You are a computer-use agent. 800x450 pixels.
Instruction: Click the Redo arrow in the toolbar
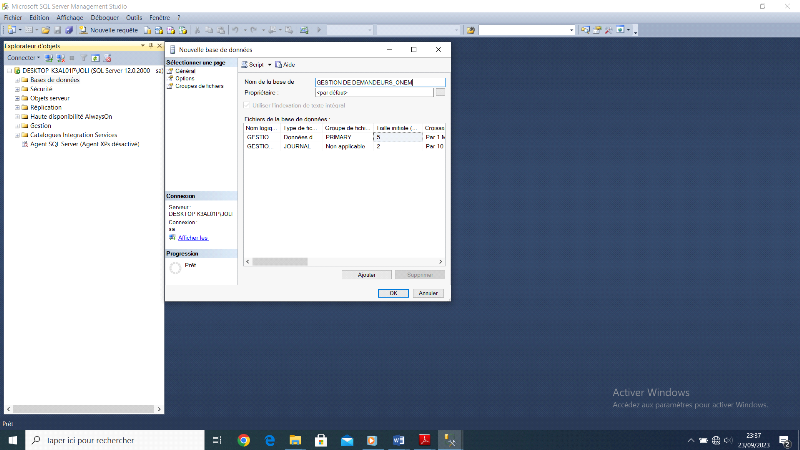(x=254, y=30)
